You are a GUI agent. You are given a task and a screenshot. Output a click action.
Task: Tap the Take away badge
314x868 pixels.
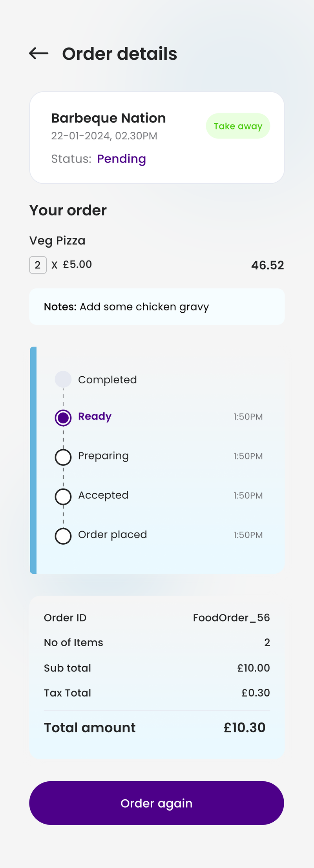point(238,126)
